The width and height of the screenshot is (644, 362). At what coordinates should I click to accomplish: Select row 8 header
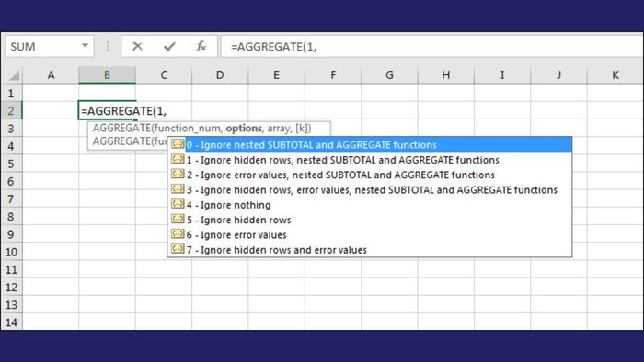[11, 217]
